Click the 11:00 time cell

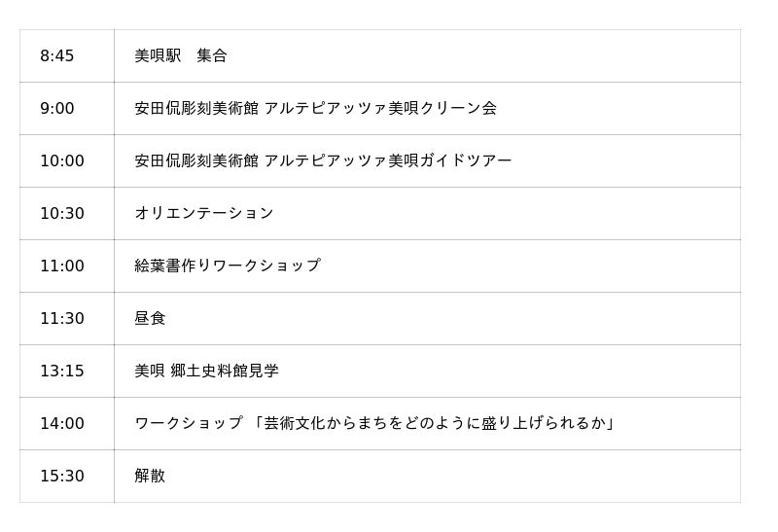[67, 266]
